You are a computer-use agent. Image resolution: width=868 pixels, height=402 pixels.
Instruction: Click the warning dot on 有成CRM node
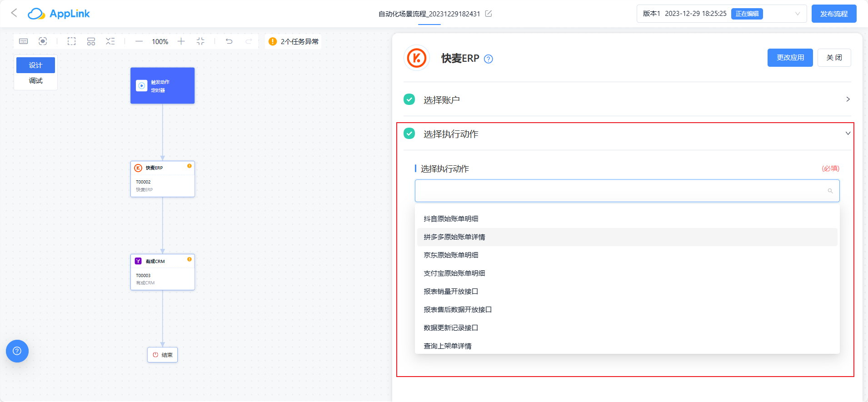190,259
